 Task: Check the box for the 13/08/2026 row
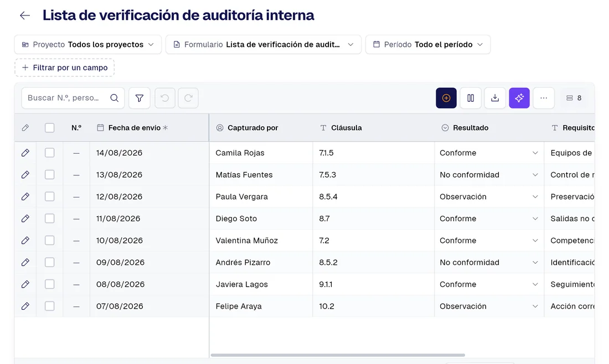pyautogui.click(x=50, y=175)
